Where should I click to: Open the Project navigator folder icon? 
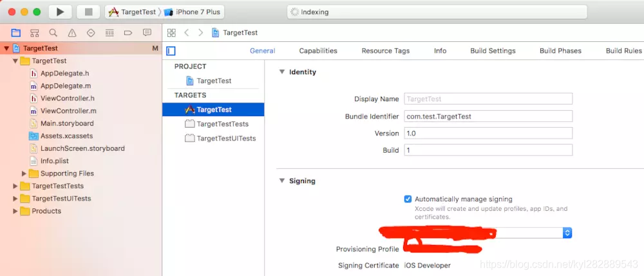point(15,33)
